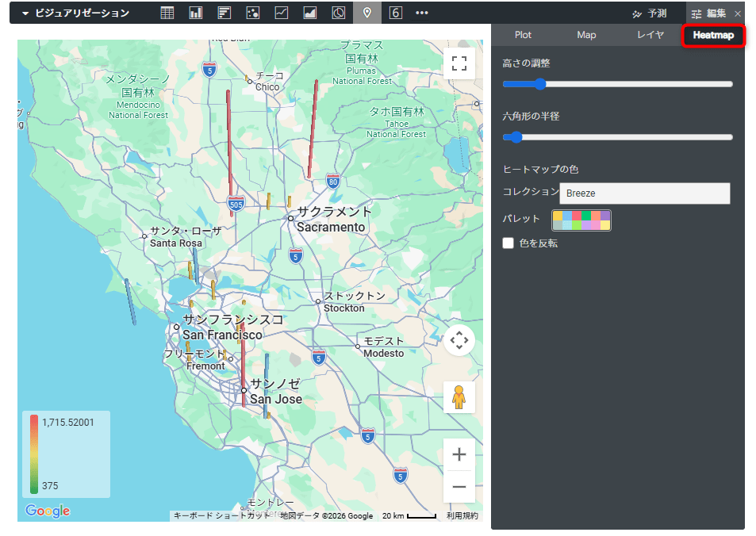Click the 375 legend minimum value
Image resolution: width=756 pixels, height=536 pixels.
click(x=50, y=486)
